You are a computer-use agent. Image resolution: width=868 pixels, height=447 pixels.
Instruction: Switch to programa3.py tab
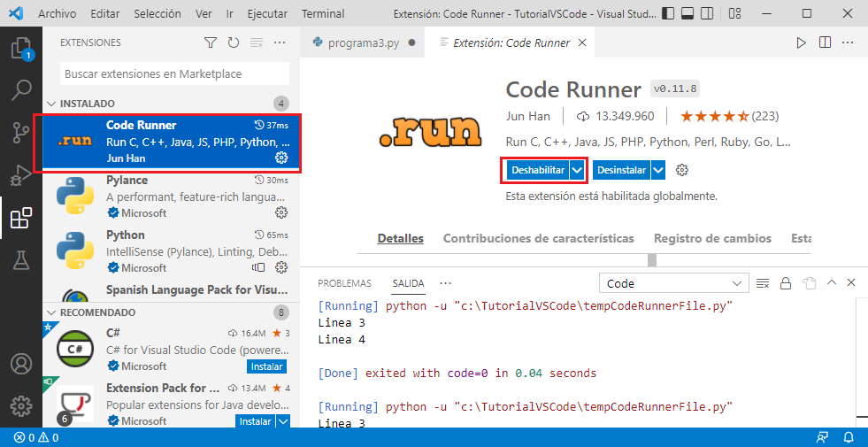363,42
